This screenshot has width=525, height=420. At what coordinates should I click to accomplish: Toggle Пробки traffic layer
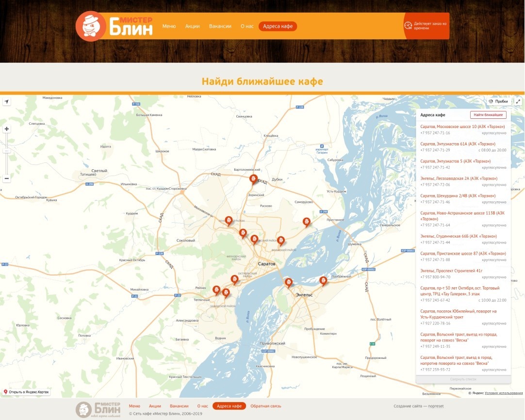(498, 101)
